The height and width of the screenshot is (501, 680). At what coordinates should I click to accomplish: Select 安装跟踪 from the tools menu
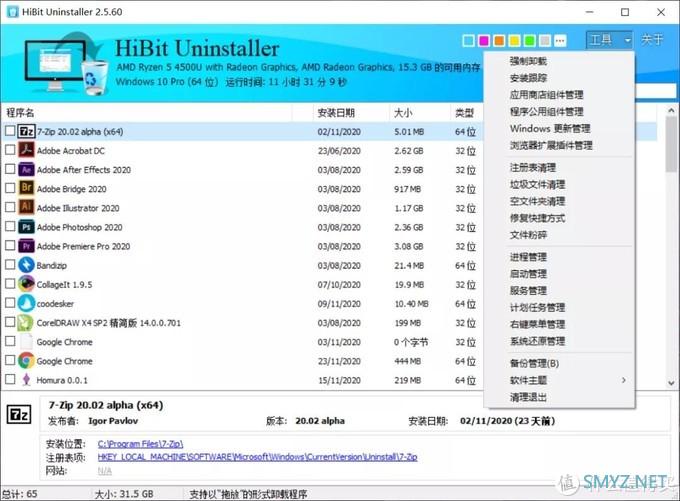[x=528, y=78]
